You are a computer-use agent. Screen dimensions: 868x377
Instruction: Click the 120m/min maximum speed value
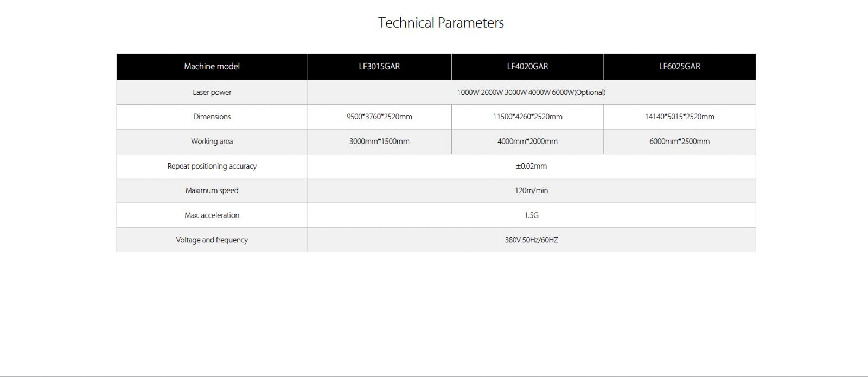click(x=531, y=190)
